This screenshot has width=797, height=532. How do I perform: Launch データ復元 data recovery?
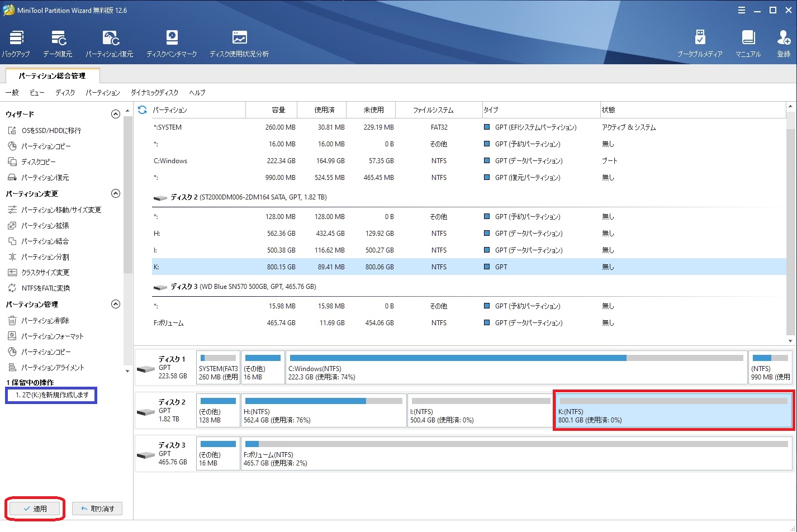[58, 44]
